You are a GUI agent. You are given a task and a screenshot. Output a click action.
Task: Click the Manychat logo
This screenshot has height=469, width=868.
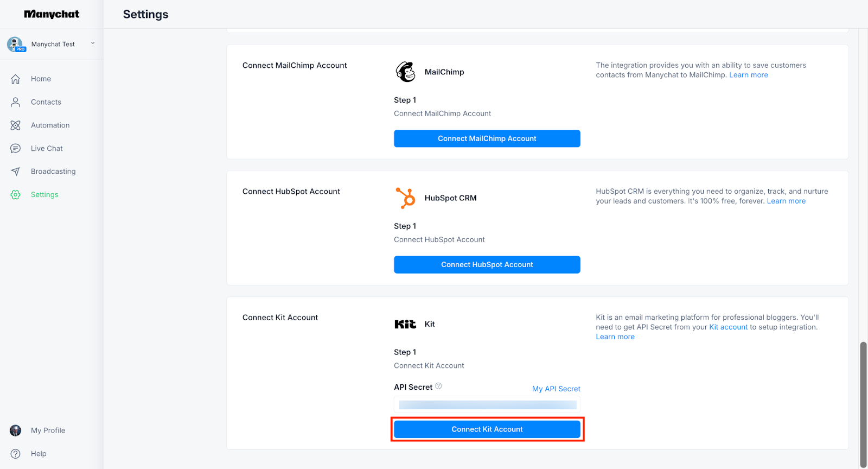click(52, 14)
